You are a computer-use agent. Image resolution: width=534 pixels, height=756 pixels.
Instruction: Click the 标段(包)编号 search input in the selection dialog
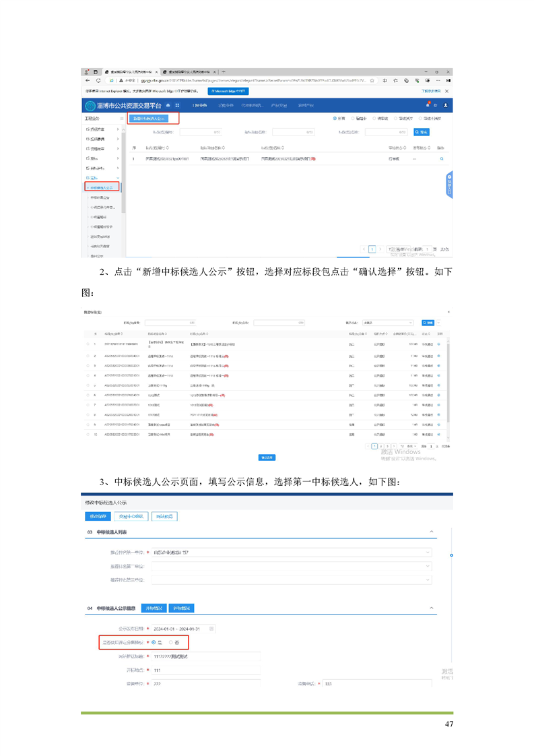(170, 323)
